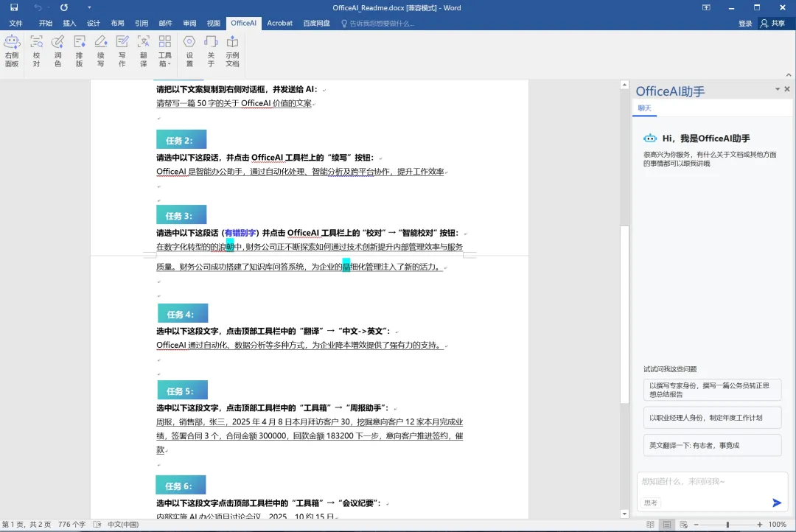The width and height of the screenshot is (796, 532).
Task: Open the Acrobat ribbon tab
Action: (280, 24)
